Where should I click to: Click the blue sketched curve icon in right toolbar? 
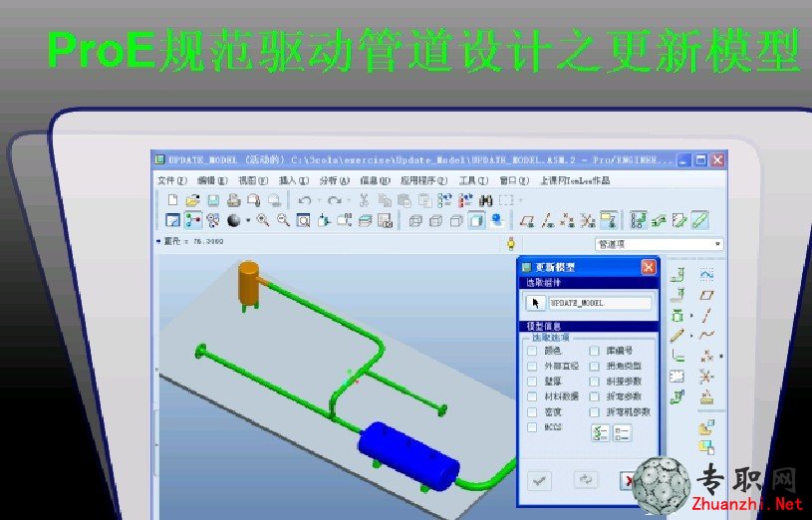pyautogui.click(x=706, y=275)
